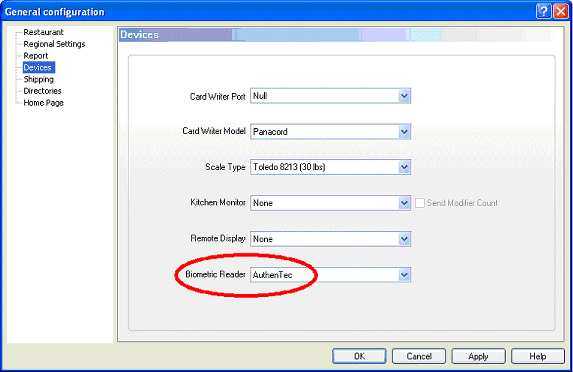Click the Devices panel header text

coord(139,35)
